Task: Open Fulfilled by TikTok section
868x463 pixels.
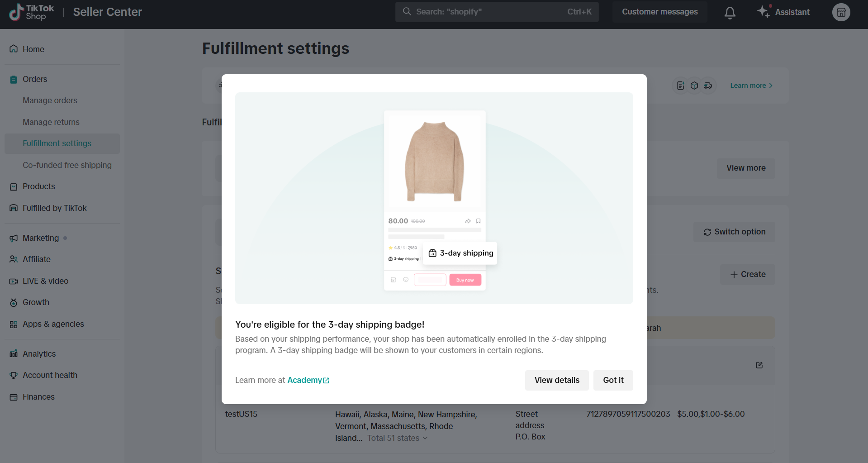Action: [x=54, y=208]
